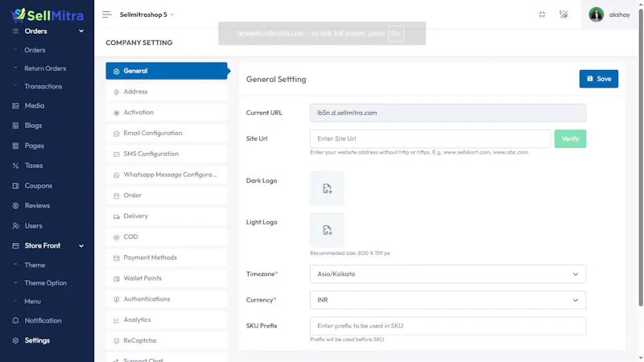Image resolution: width=644 pixels, height=362 pixels.
Task: Click the Whatsapp Message Configuration icon
Action: [x=116, y=175]
